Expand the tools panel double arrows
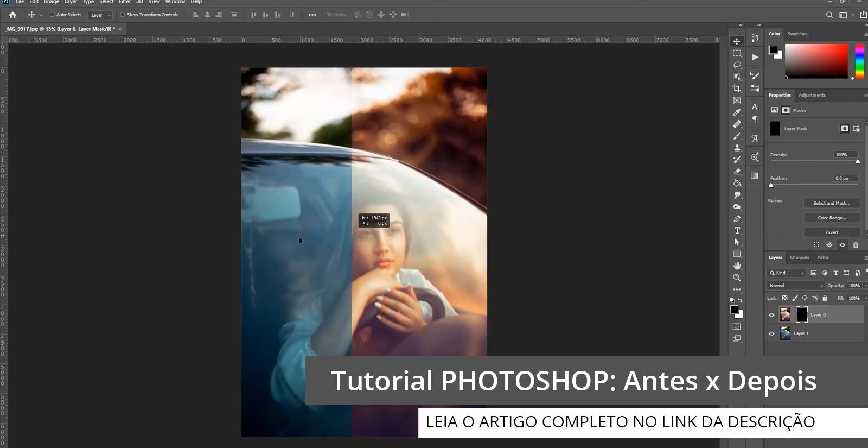This screenshot has height=448, width=868. (x=741, y=25)
